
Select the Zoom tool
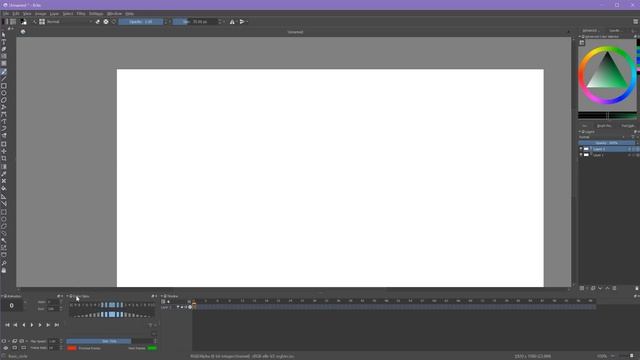pyautogui.click(x=4, y=263)
